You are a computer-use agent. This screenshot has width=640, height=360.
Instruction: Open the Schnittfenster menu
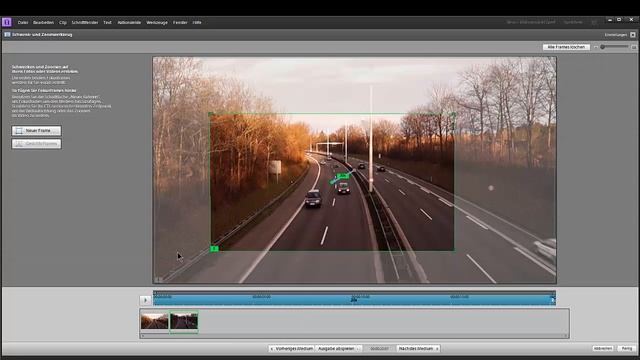85,22
